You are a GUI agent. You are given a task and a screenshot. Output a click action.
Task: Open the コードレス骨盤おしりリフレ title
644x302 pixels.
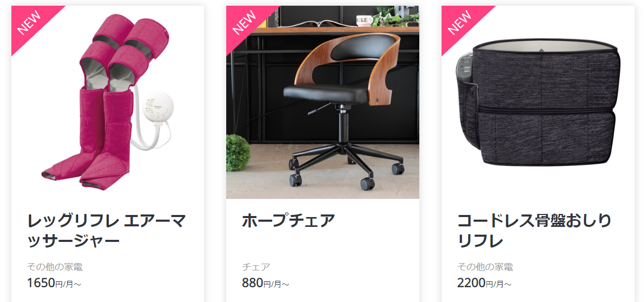(534, 231)
